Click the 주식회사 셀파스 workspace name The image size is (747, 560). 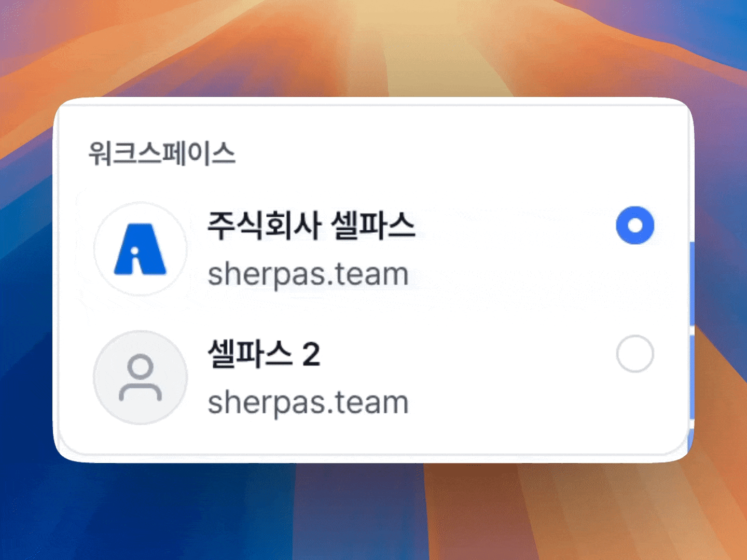click(311, 226)
